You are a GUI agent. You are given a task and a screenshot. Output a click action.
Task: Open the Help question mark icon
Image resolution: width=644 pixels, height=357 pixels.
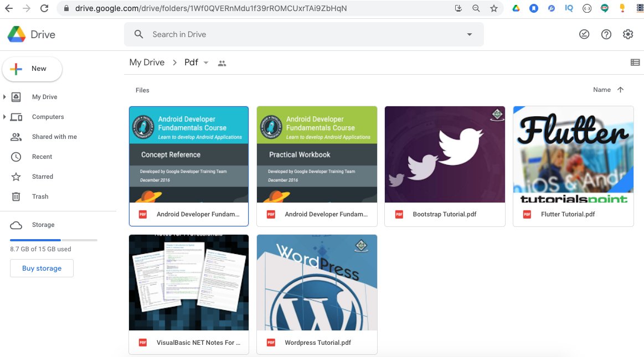pos(606,34)
